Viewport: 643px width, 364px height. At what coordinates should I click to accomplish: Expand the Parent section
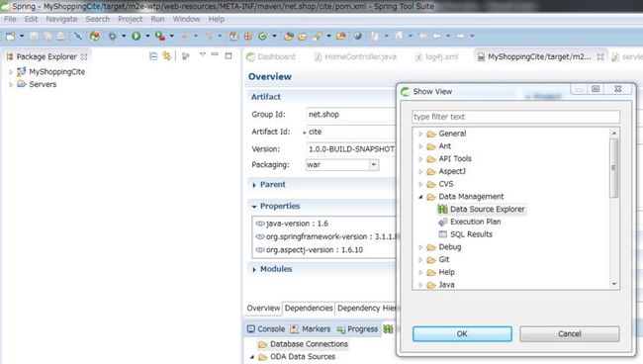pyautogui.click(x=254, y=185)
